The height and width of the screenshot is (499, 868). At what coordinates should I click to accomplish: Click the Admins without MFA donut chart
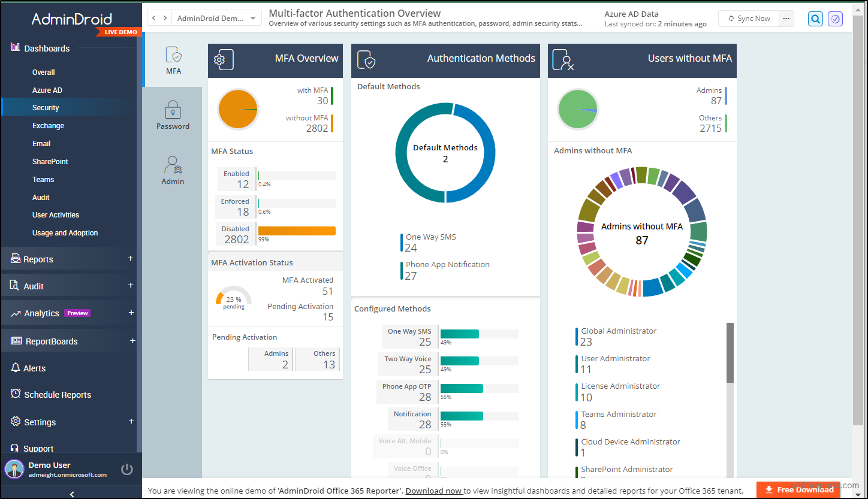coord(642,232)
